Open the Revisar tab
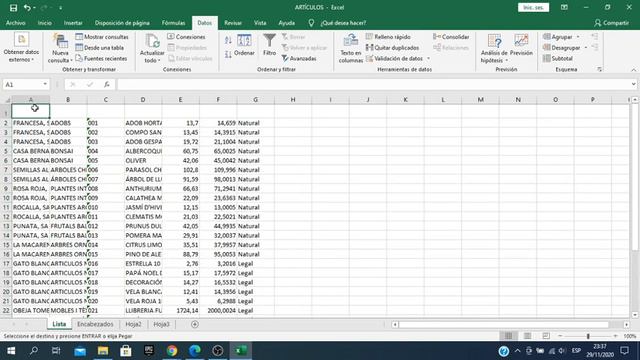 coord(233,23)
